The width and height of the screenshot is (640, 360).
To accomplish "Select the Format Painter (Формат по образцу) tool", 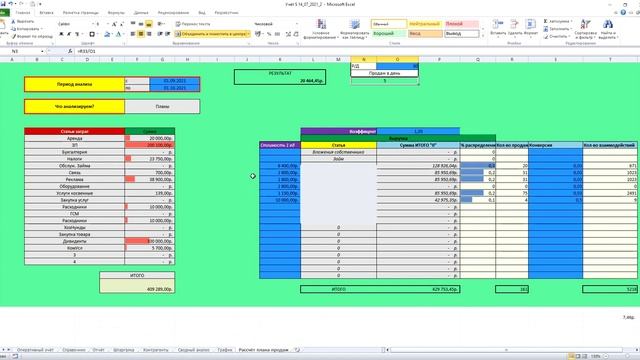I will tap(32, 36).
